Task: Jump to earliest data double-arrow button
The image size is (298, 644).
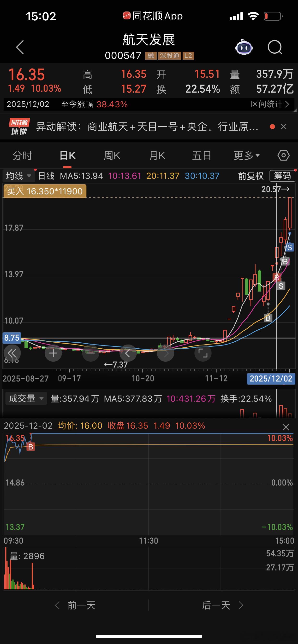Action: pyautogui.click(x=12, y=353)
